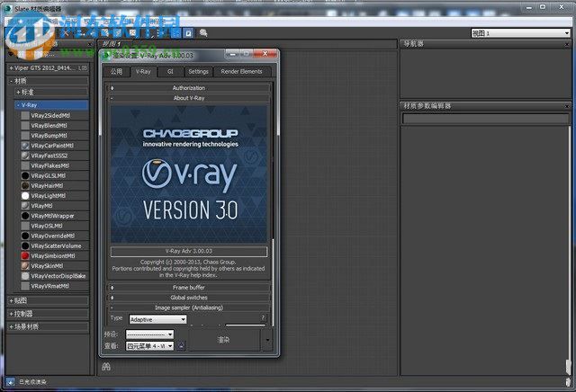Switch to the V-Ray tab

click(143, 72)
